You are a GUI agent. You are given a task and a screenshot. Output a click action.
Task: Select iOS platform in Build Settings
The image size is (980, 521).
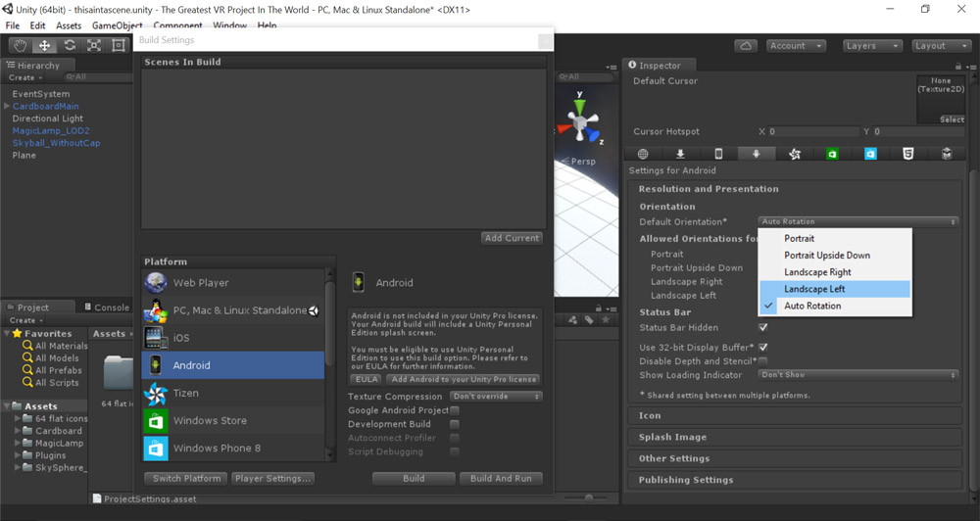tap(233, 337)
